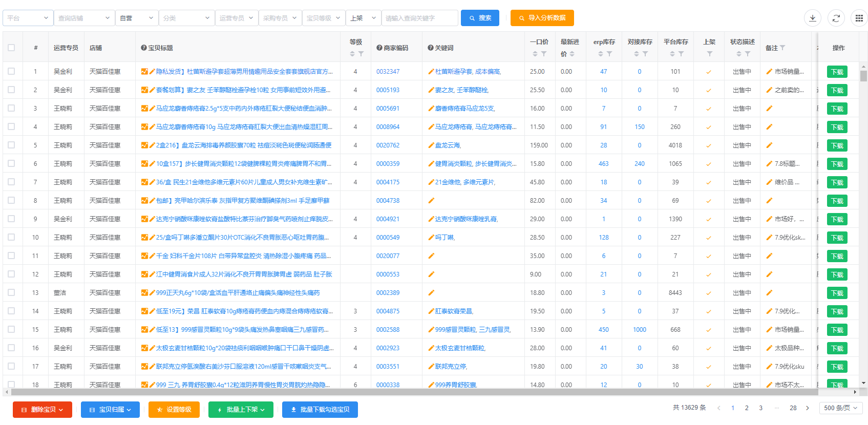Viewport: 868px width, 425px height.
Task: Check the checkbox for row 1
Action: (x=11, y=72)
